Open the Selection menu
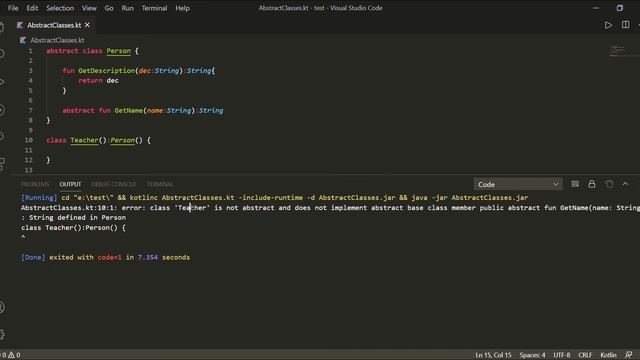The width and height of the screenshot is (640, 360). [x=60, y=8]
